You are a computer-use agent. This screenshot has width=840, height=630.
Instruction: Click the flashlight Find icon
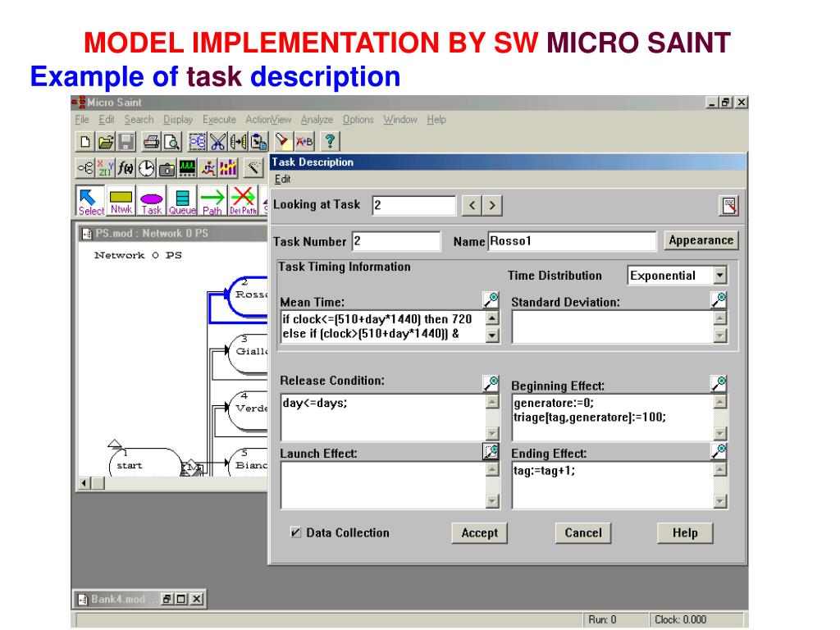click(282, 141)
